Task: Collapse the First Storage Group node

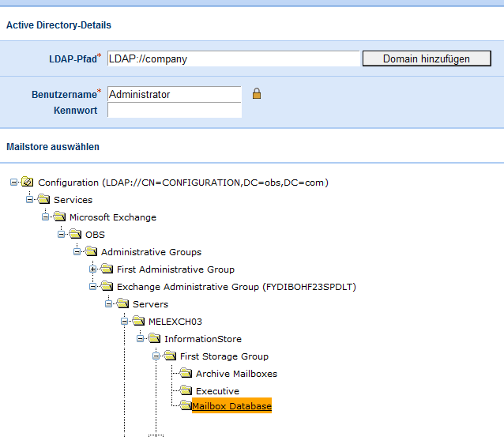Action: [156, 356]
